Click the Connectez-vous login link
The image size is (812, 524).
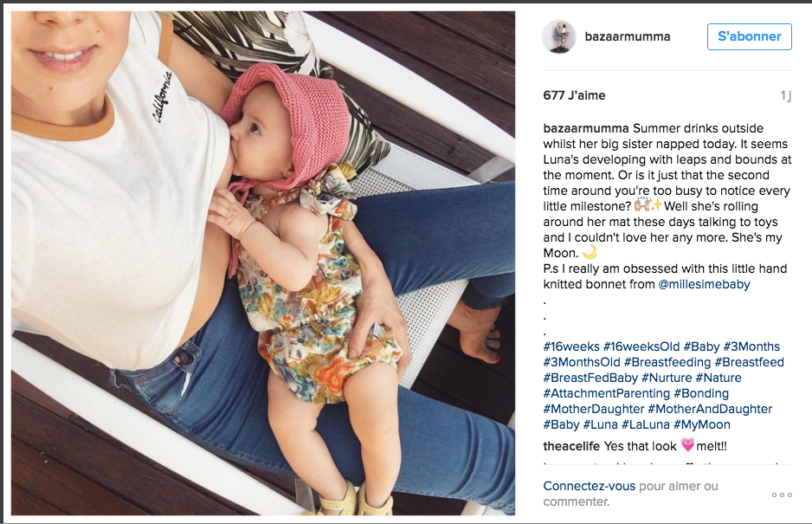point(589,486)
